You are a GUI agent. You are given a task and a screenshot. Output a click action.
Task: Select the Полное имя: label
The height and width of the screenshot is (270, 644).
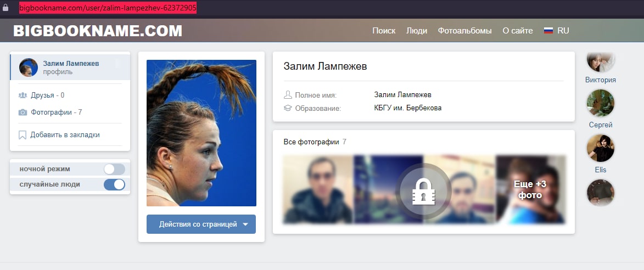pos(316,95)
